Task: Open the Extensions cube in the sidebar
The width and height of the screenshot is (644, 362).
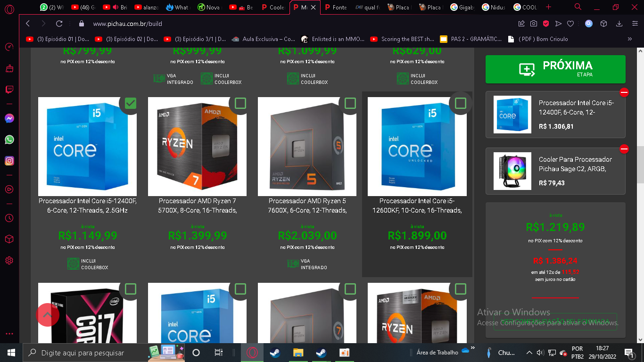Action: pyautogui.click(x=9, y=239)
